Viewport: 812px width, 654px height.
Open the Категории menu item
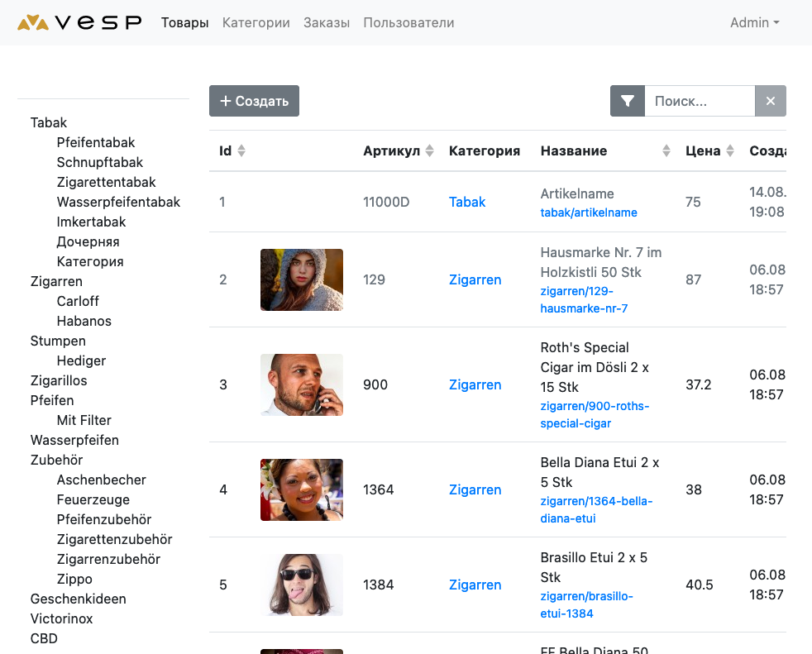coord(256,23)
